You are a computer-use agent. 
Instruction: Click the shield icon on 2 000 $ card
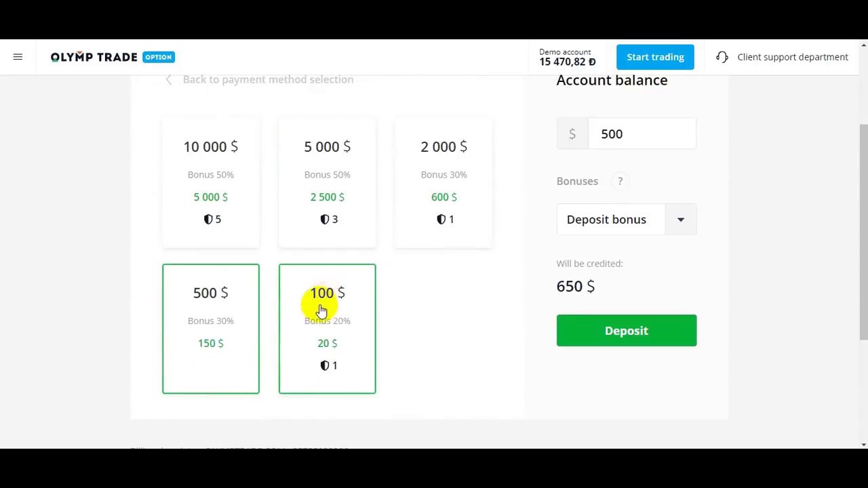[x=441, y=219]
